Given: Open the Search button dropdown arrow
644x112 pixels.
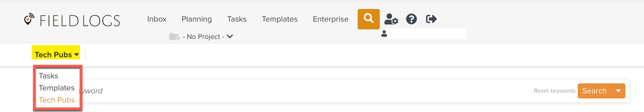Looking at the screenshot, I should click(x=618, y=91).
